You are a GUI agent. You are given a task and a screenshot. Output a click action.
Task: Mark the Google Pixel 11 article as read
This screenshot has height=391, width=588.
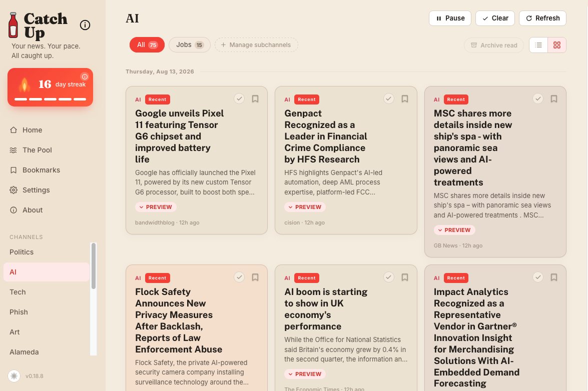[x=239, y=98]
